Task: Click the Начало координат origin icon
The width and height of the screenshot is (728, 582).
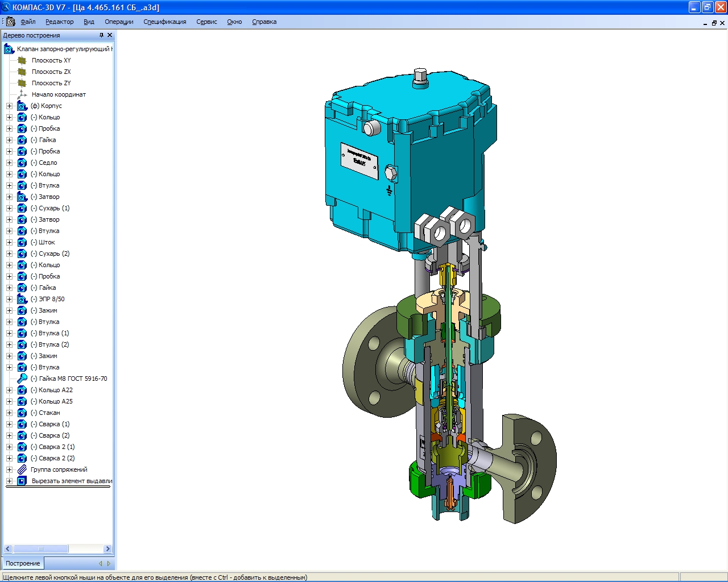Action: pyautogui.click(x=22, y=94)
